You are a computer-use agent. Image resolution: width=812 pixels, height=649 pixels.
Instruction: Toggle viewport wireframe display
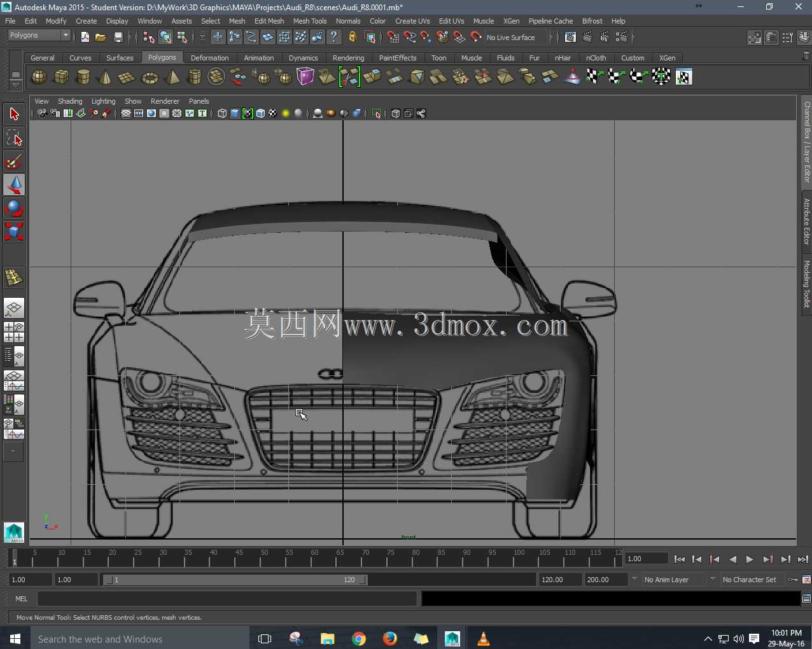222,114
